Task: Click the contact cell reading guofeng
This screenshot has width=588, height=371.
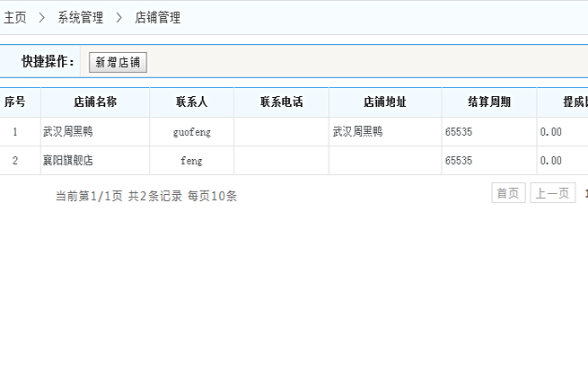Action: pos(191,132)
